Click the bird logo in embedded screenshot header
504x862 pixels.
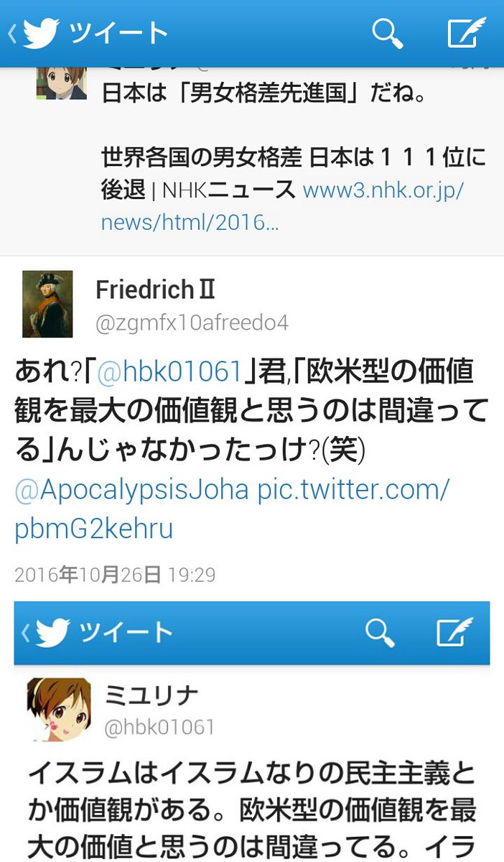point(52,633)
